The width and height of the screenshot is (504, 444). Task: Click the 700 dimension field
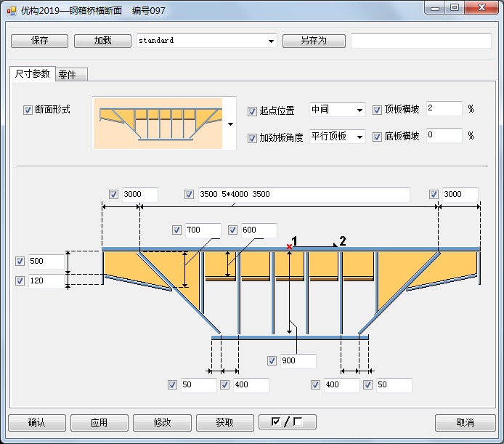203,230
